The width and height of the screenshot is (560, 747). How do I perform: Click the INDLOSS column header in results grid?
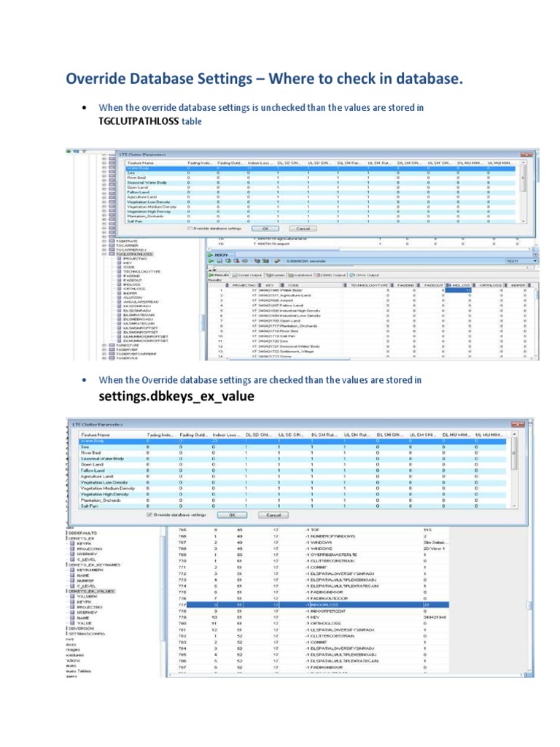461,285
